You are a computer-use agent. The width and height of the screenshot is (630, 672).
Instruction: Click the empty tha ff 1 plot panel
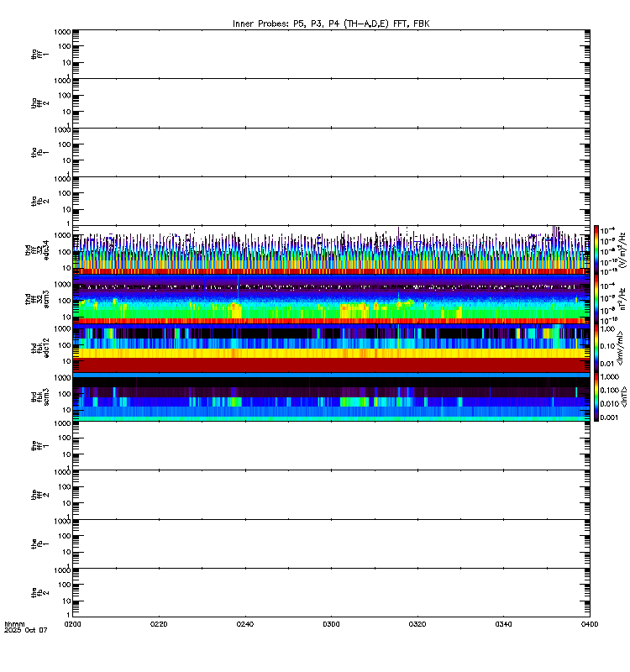pos(331,55)
